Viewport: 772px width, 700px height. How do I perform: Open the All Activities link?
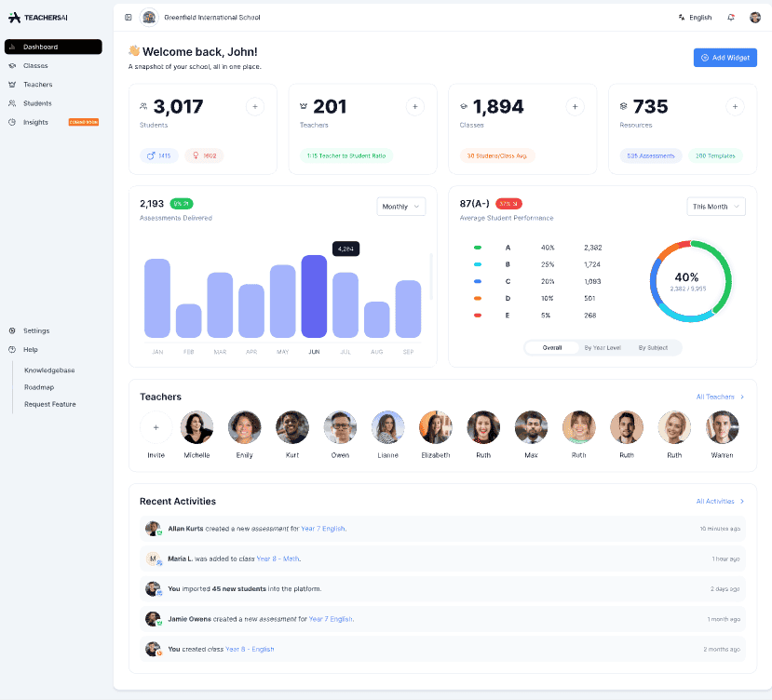pyautogui.click(x=720, y=501)
